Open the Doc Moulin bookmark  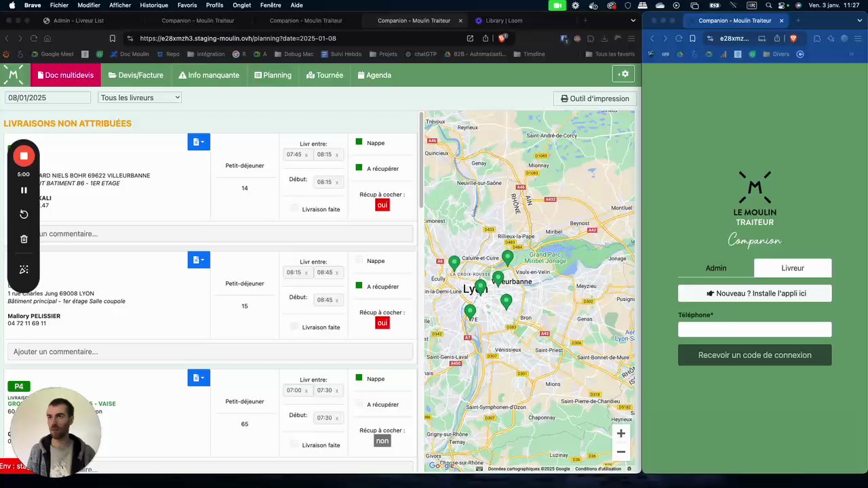(x=129, y=54)
